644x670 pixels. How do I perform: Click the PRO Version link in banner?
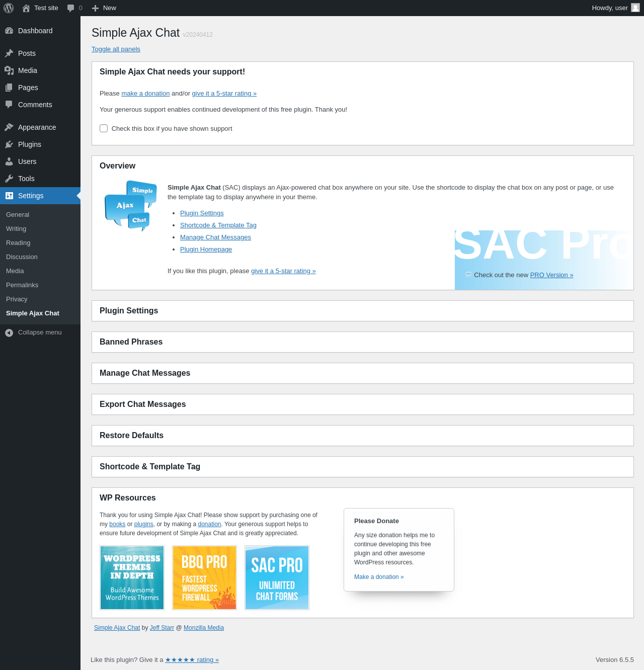551,275
